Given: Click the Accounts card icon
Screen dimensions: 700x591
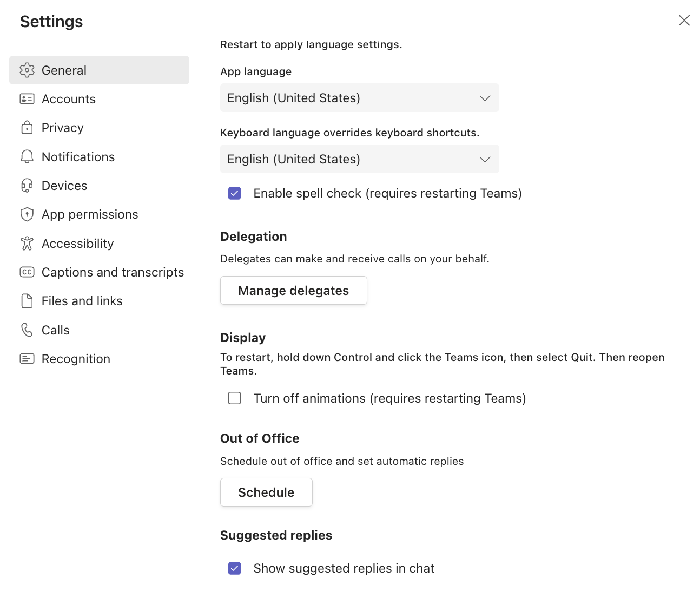Looking at the screenshot, I should pos(27,99).
